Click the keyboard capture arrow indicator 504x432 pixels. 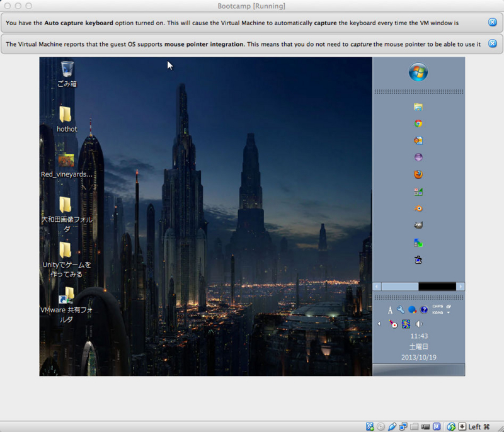(462, 426)
